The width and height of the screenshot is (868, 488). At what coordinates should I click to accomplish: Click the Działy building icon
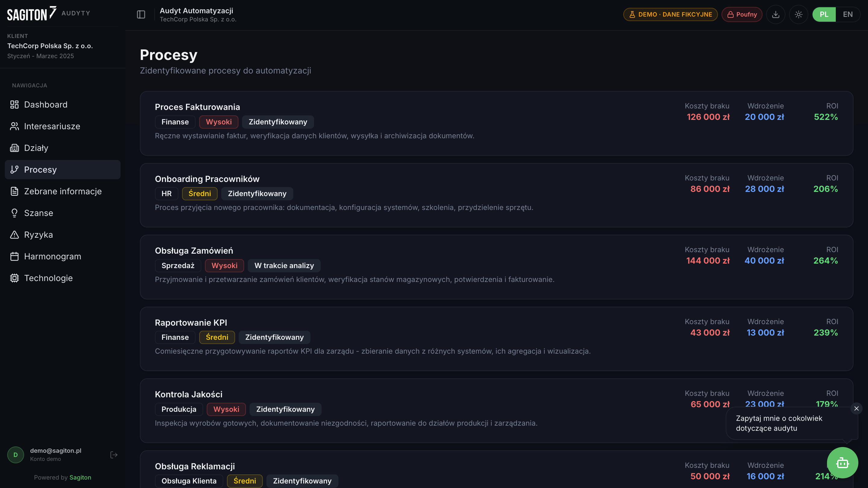click(14, 148)
